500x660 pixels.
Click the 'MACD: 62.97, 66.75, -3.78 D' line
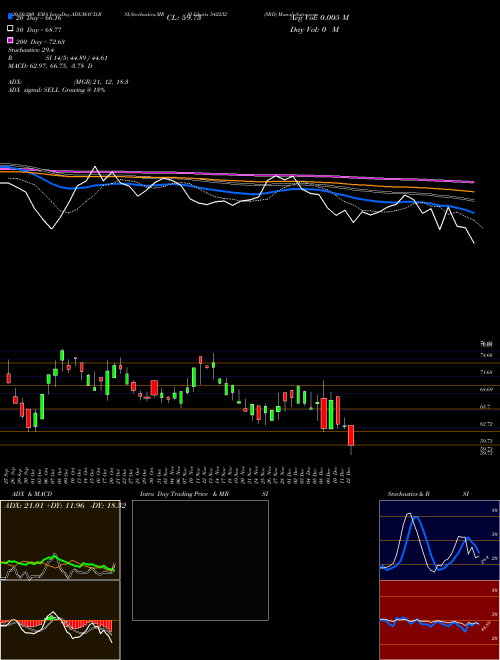(50, 66)
